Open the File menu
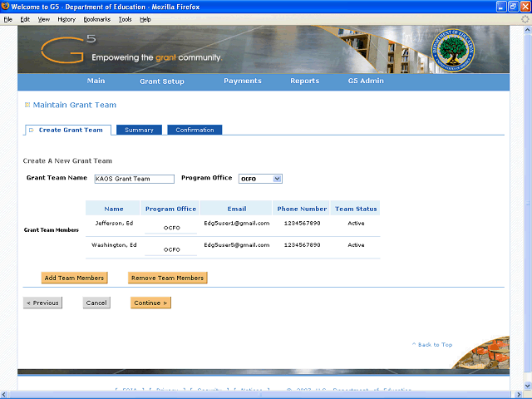This screenshot has height=399, width=532. (x=7, y=19)
